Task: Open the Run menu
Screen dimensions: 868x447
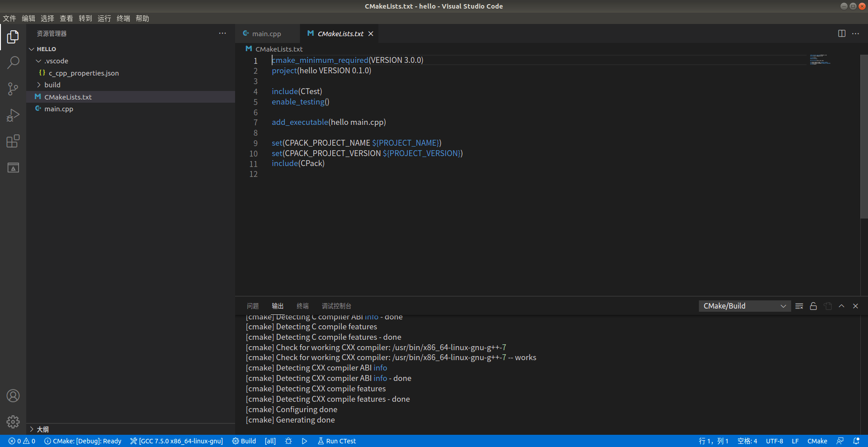Action: [x=104, y=19]
